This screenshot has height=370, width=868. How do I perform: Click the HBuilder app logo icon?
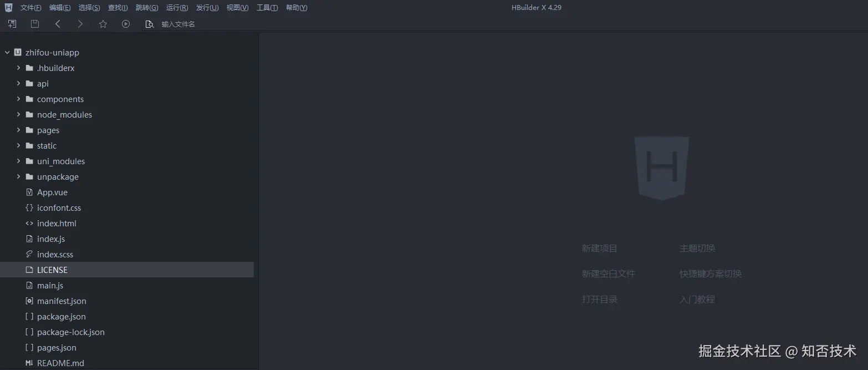(8, 7)
